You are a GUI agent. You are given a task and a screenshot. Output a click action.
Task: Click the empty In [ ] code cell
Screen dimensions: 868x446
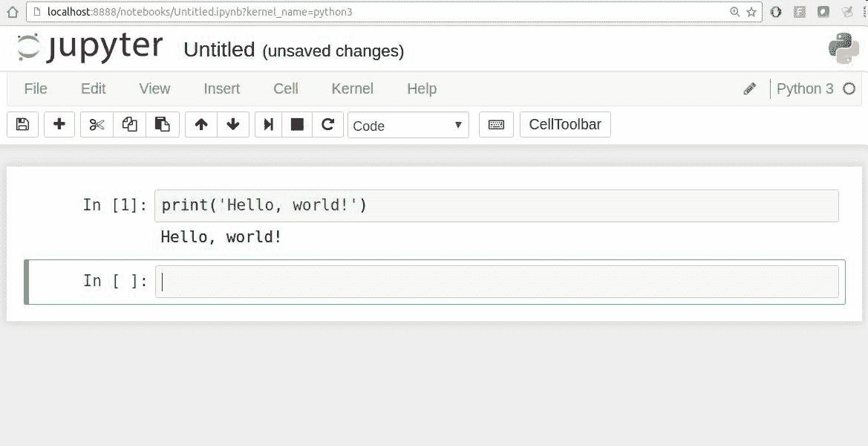[496, 282]
